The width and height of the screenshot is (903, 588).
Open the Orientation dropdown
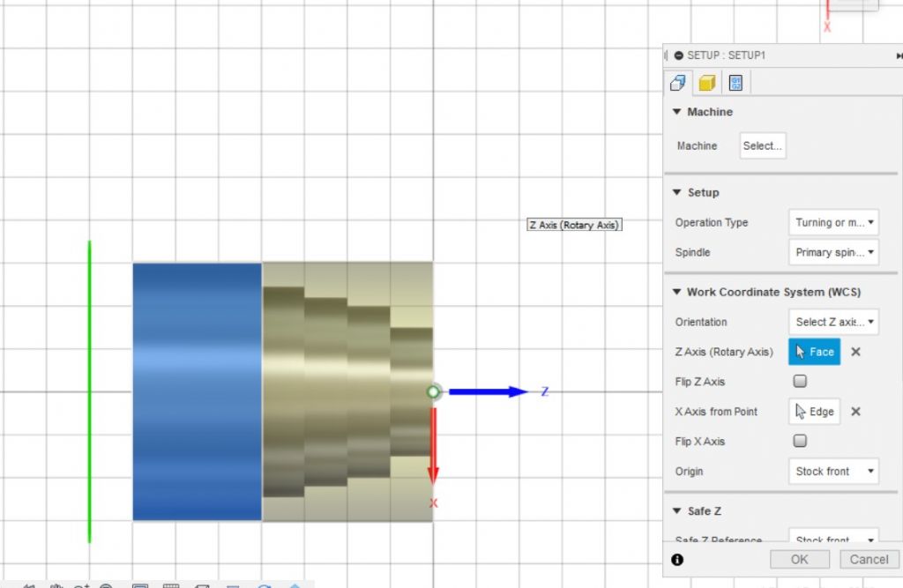tap(833, 322)
